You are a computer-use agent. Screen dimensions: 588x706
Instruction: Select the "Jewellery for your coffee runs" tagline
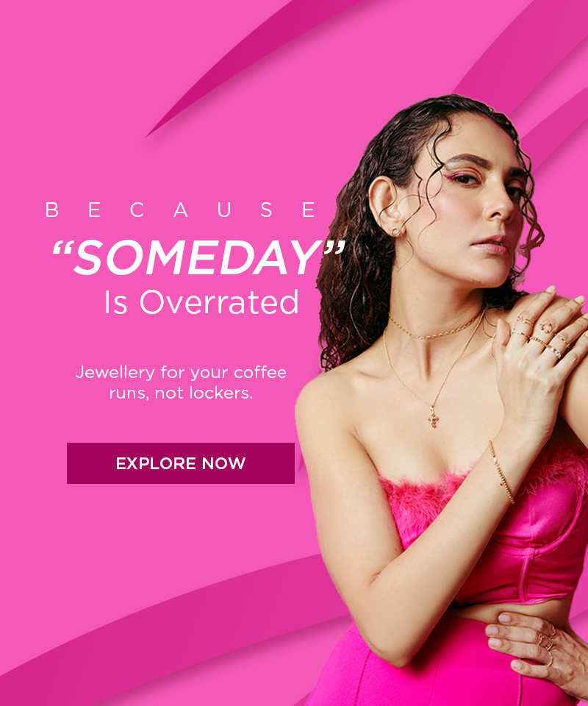(181, 382)
